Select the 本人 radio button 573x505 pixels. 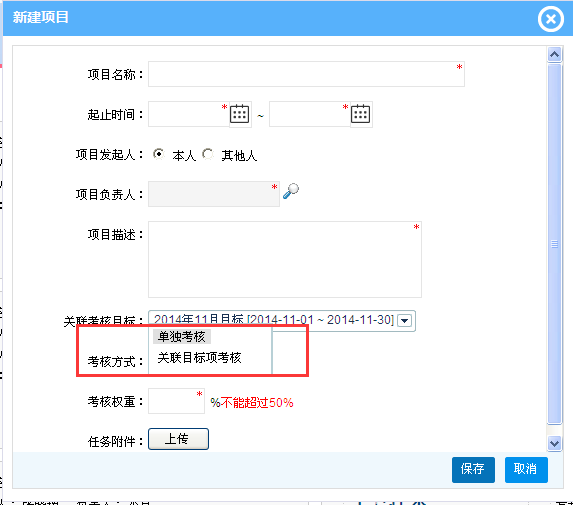click(x=159, y=154)
